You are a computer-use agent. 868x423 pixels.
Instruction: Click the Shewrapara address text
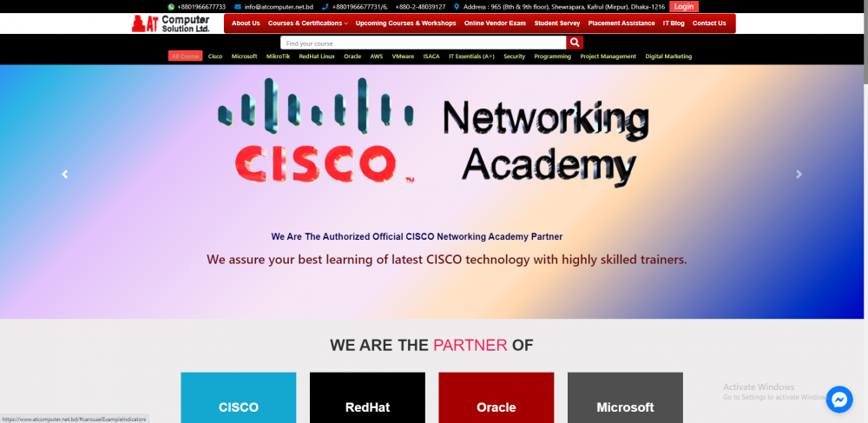tap(564, 7)
